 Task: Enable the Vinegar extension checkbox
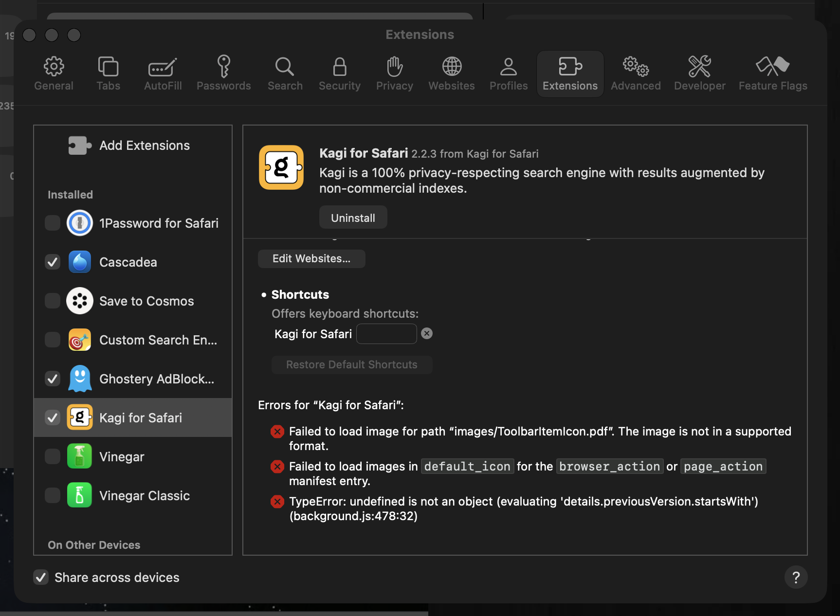coord(53,456)
